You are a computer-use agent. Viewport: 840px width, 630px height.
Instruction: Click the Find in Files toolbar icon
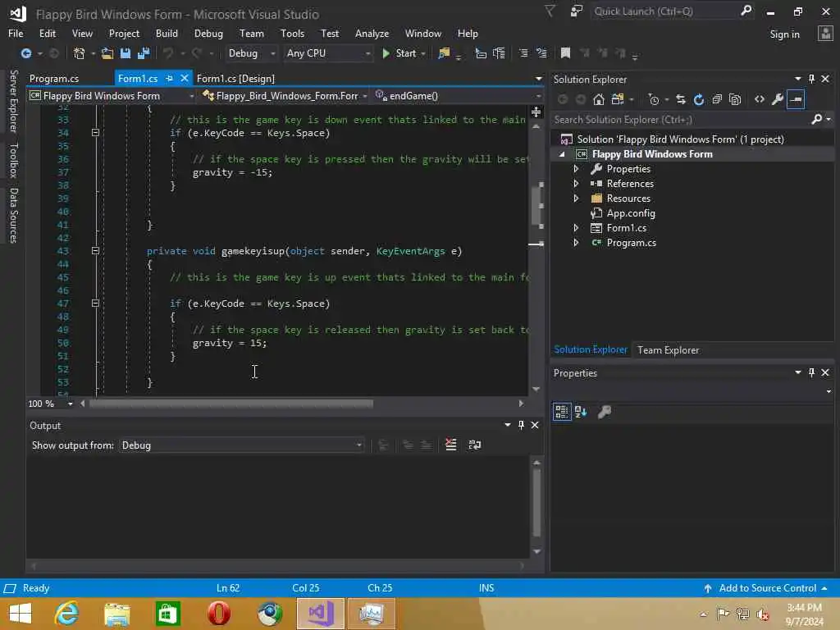coord(444,53)
